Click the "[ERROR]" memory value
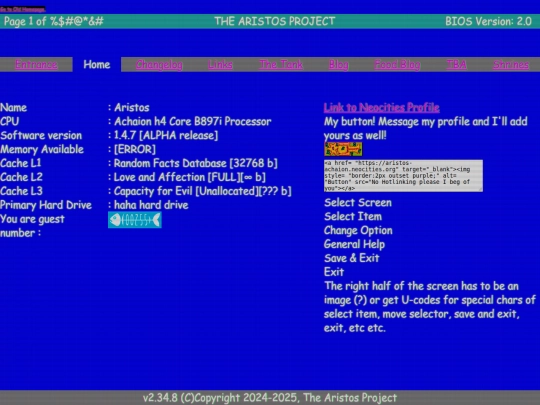Screen dimensions: 540x405 click(135, 149)
